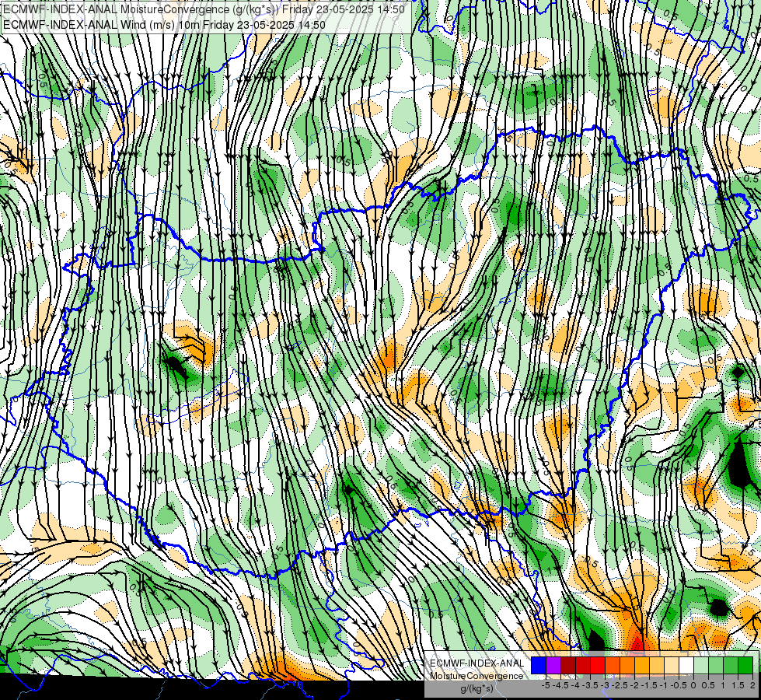This screenshot has height=700, width=761.
Task: Click the amber swatch between -2 and -1.5
Action: tap(642, 665)
